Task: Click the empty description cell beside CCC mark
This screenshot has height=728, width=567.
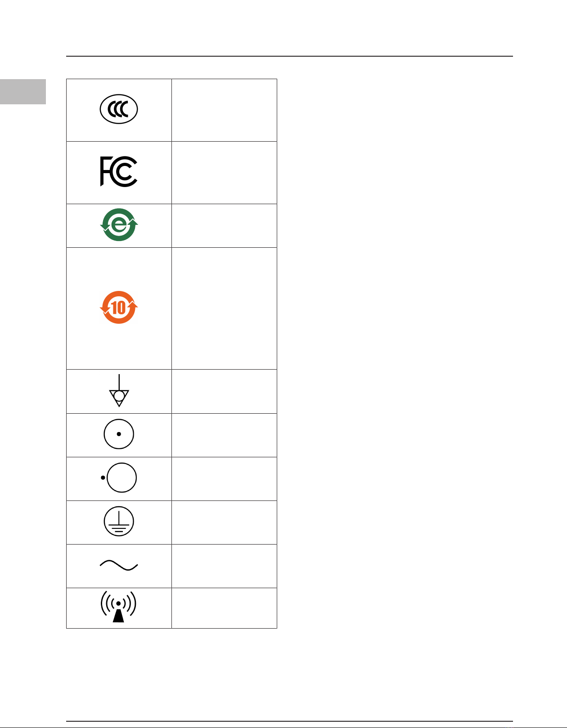Action: (224, 110)
